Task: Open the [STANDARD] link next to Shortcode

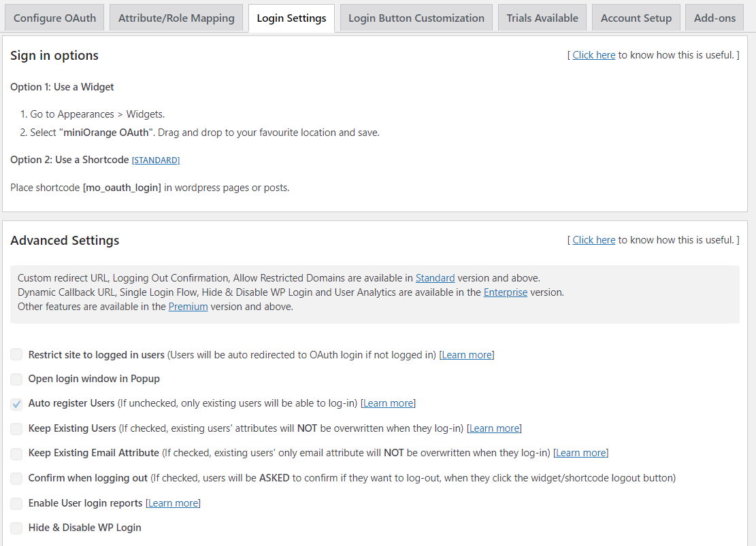Action: [156, 160]
